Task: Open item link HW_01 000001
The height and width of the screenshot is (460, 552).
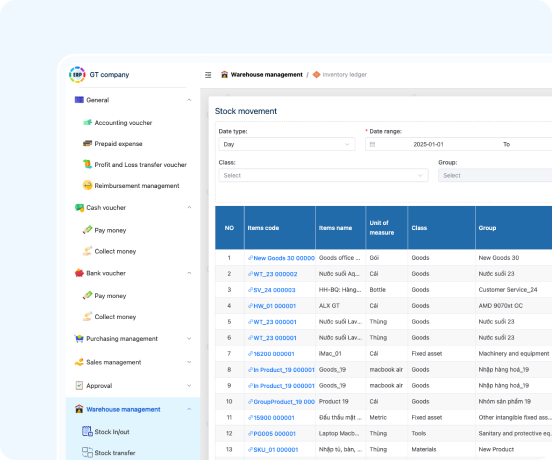Action: click(x=275, y=306)
